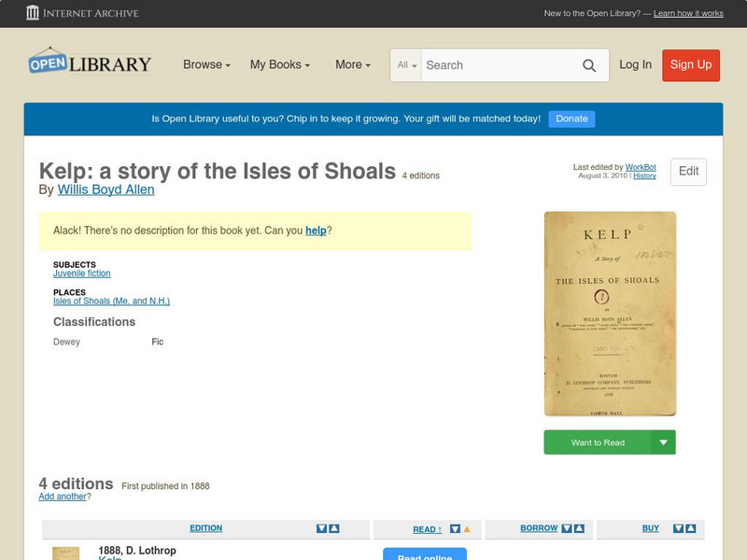Sort editions with the EDITION down arrow

[x=321, y=528]
